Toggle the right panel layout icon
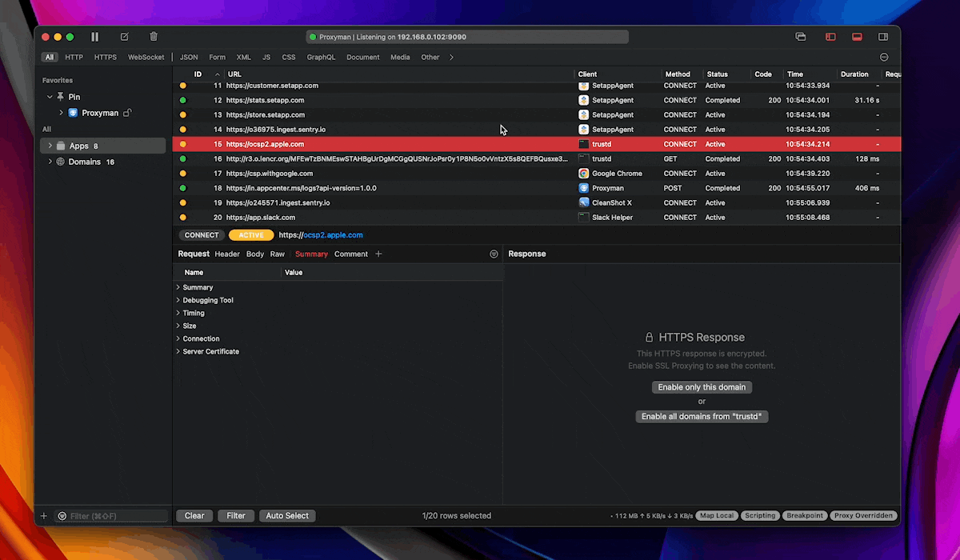The height and width of the screenshot is (560, 960). pos(883,37)
